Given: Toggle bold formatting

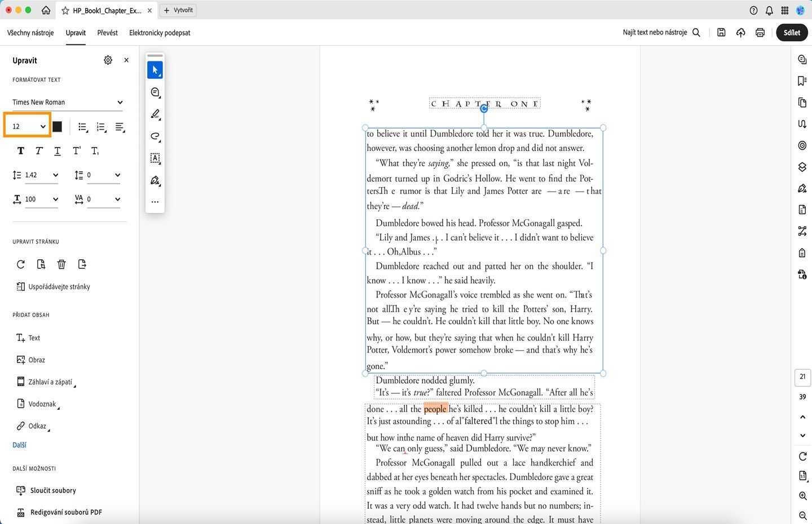Looking at the screenshot, I should [x=20, y=150].
